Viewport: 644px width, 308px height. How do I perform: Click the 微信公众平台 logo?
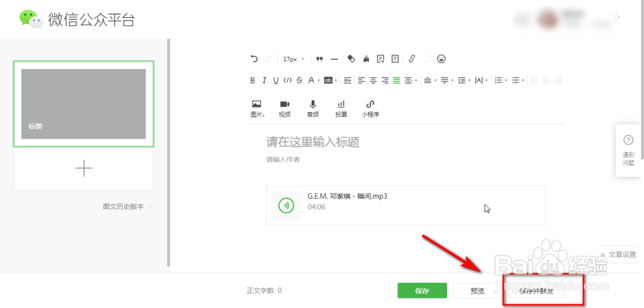tap(77, 19)
